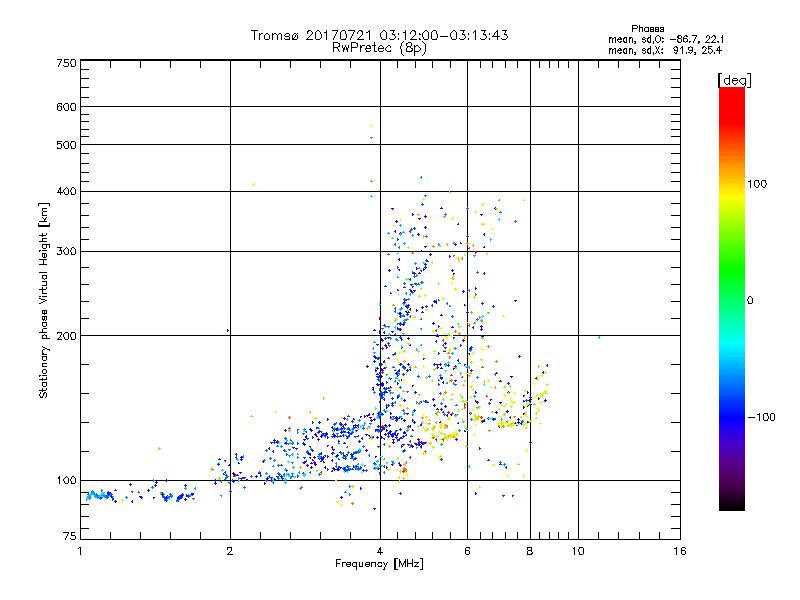800x600 pixels.
Task: Click the blue colorbar region near -100
Action: point(732,416)
